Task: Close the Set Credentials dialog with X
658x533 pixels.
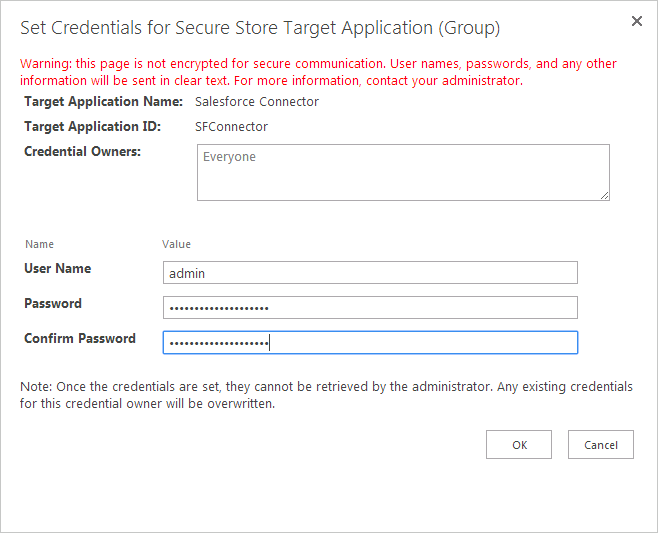Action: coord(637,20)
